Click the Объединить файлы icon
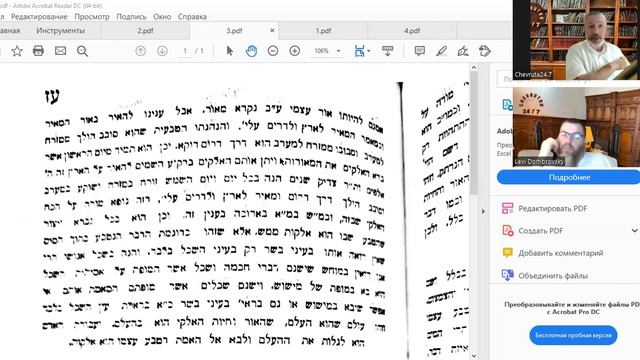This screenshot has width=640, height=360. (507, 276)
